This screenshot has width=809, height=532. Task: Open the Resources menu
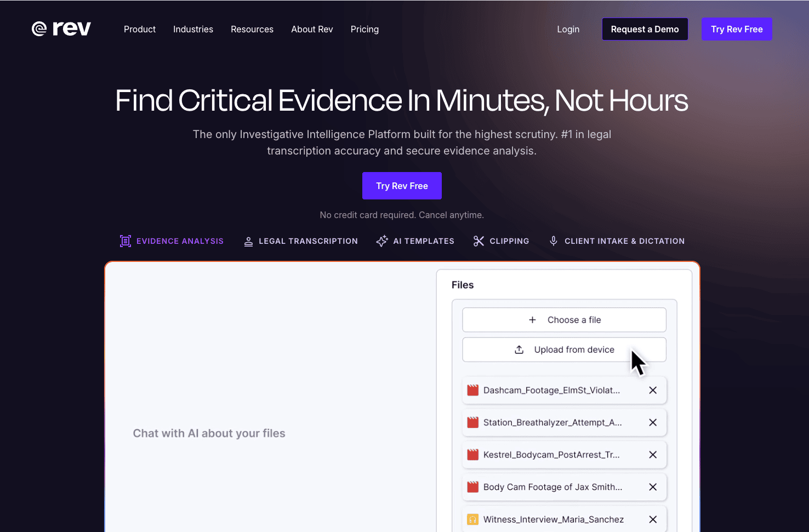[x=252, y=29]
